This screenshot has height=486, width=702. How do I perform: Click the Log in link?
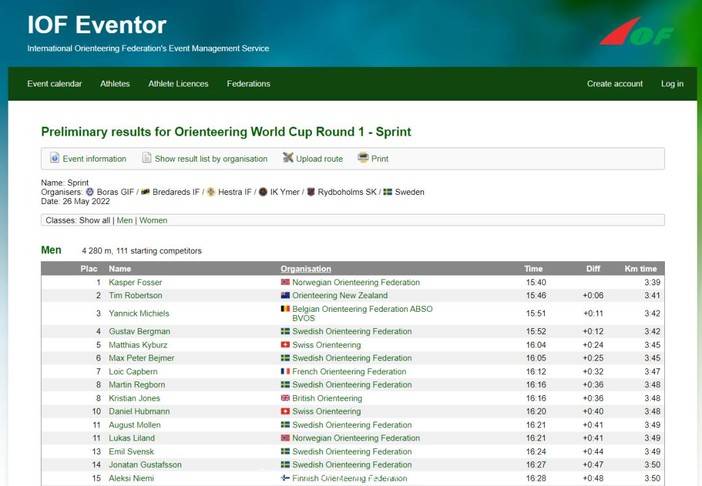672,84
